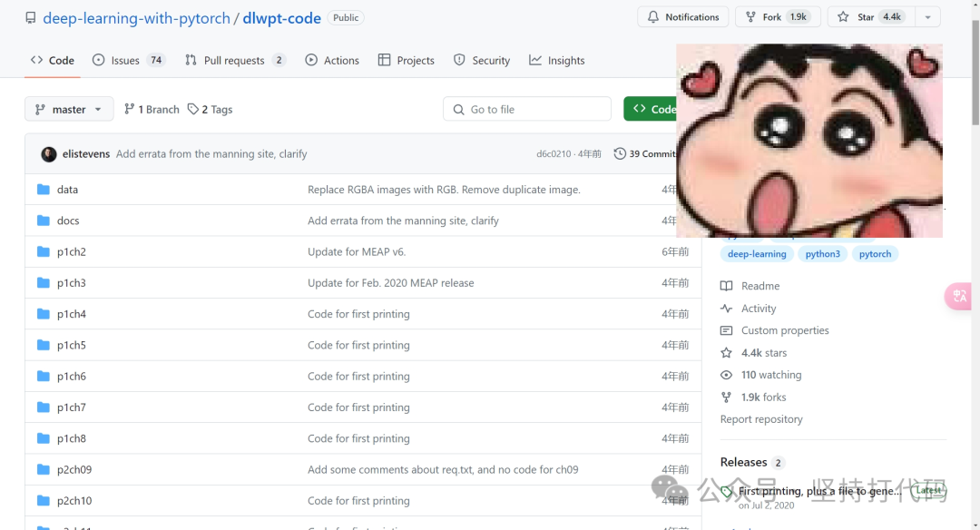This screenshot has height=530, width=980.
Task: Open commit 'Update for Feb. 2020 MEAP release'
Action: click(390, 283)
